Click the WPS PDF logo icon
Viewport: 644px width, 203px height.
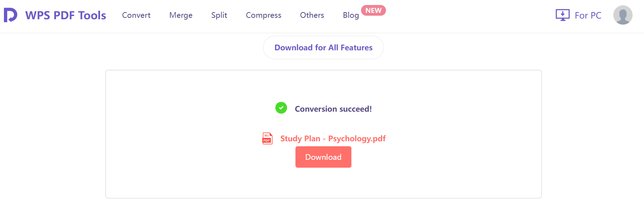[10, 15]
